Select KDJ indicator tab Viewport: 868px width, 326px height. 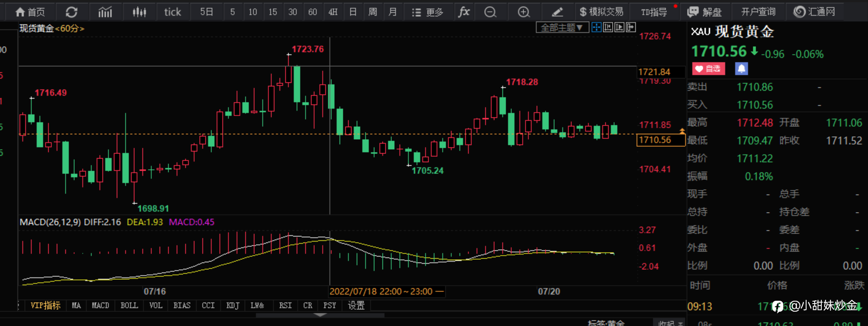click(x=233, y=306)
